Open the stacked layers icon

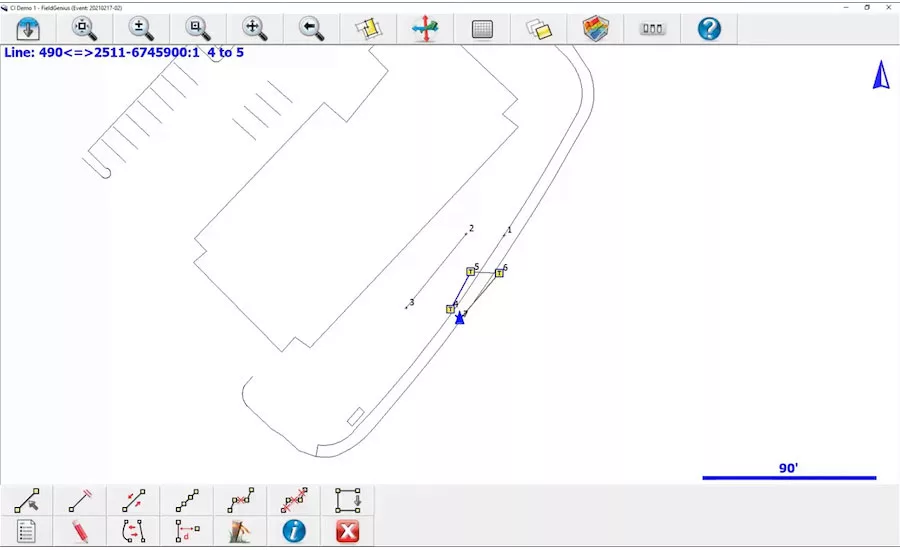pyautogui.click(x=539, y=29)
